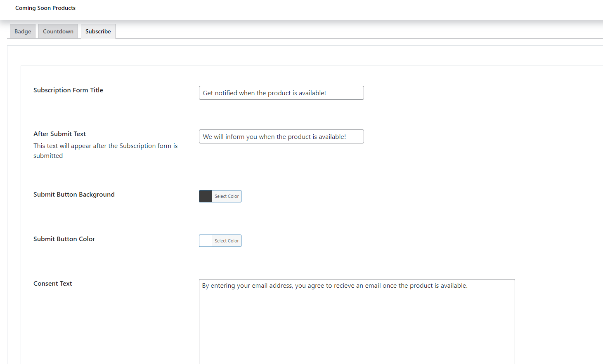Switch to the Badge tab

click(22, 31)
